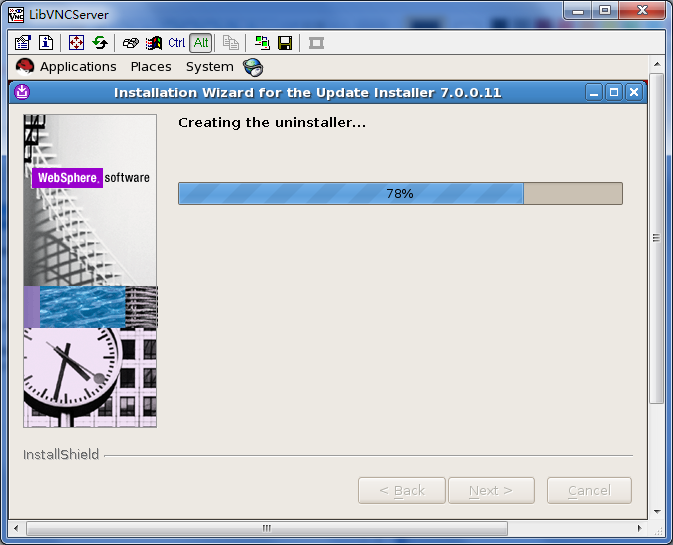Click the WebSphere software banner image
The height and width of the screenshot is (545, 673).
pyautogui.click(x=90, y=271)
